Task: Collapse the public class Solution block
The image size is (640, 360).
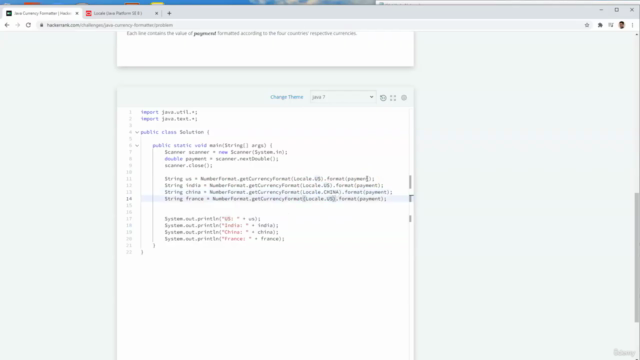Action: point(137,132)
